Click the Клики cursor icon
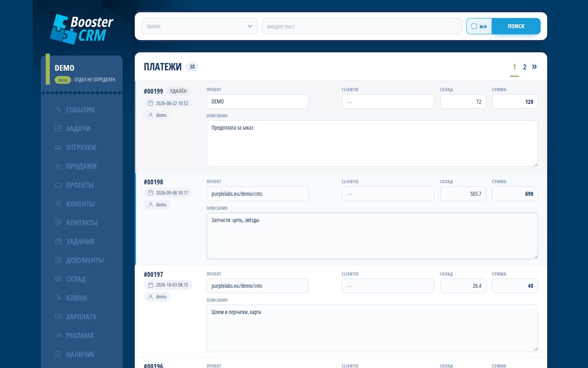Screen dimensions: 588x368 [x=58, y=298]
